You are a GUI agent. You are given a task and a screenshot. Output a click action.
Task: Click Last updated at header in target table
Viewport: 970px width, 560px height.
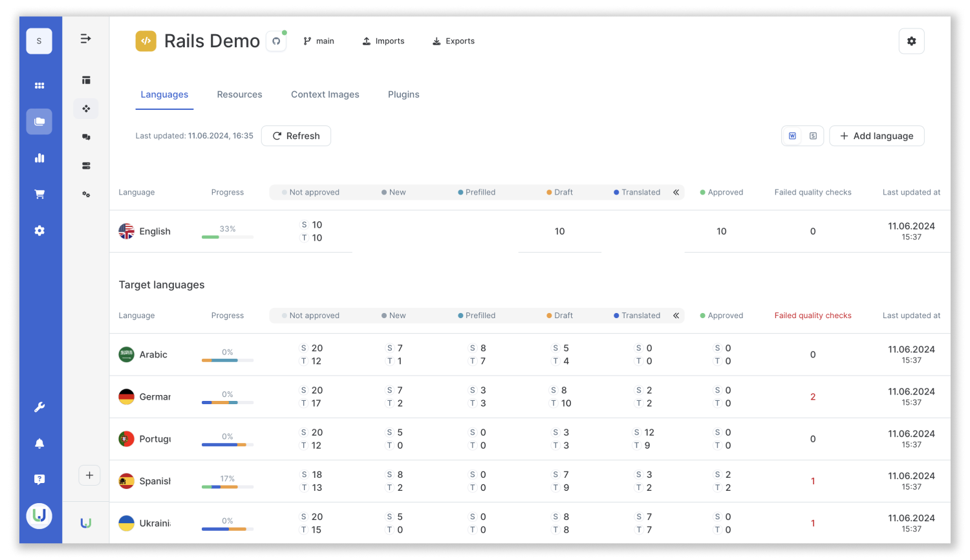(912, 316)
